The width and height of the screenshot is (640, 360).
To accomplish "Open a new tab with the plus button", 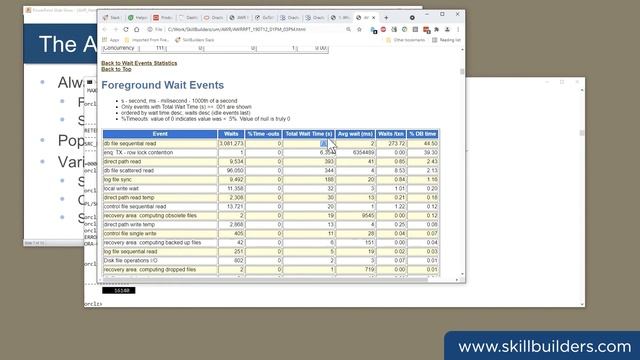I will 386,18.
